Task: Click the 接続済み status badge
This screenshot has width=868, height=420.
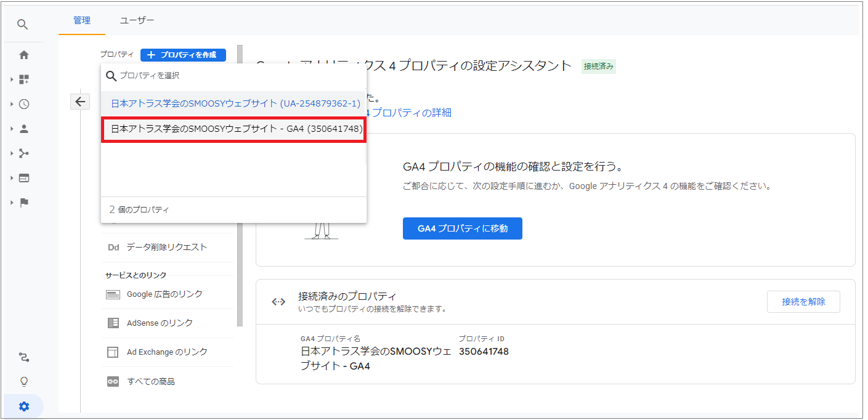Action: click(599, 67)
